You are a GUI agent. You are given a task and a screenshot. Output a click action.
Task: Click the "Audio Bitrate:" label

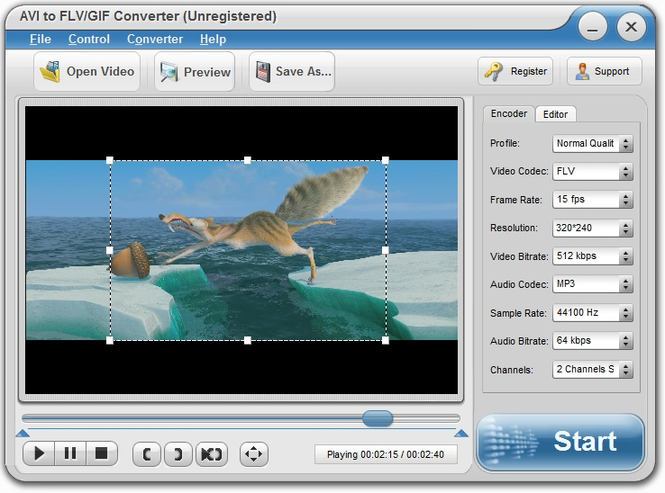[519, 341]
